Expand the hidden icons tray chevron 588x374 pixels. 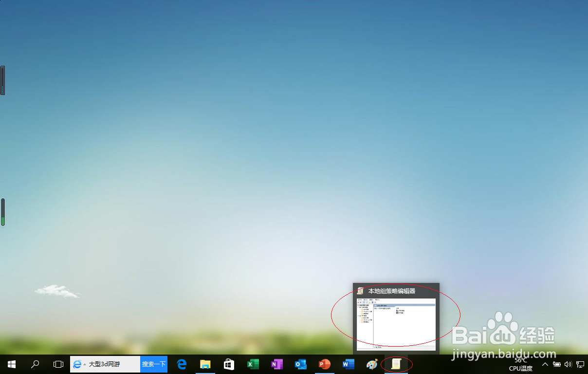click(x=545, y=364)
